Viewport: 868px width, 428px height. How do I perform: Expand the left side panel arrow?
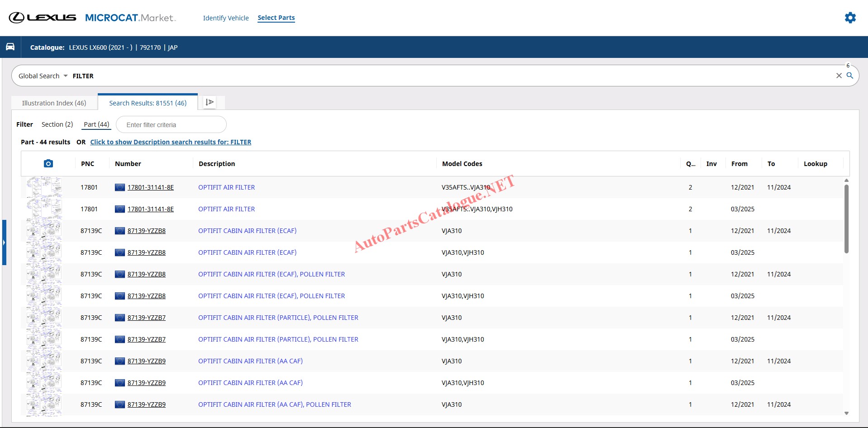coord(4,243)
